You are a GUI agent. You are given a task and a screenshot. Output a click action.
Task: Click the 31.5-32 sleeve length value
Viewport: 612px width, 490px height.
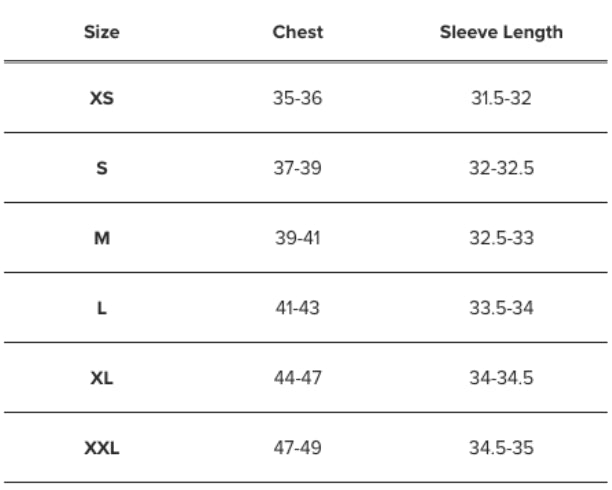click(x=501, y=99)
